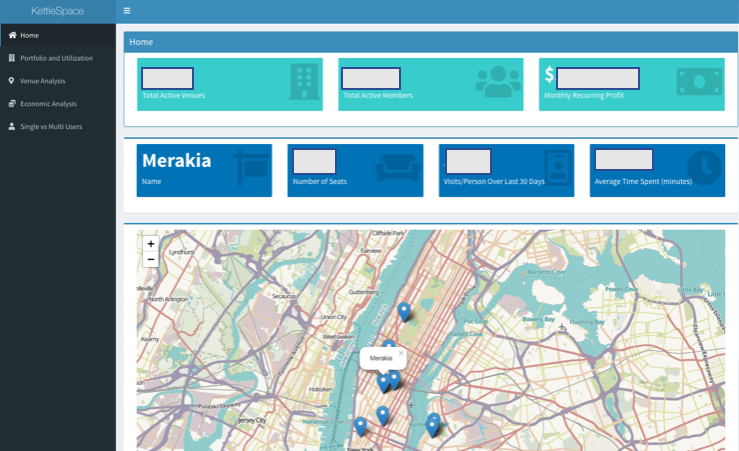Click the couch icon on Number of Seats

pyautogui.click(x=397, y=169)
